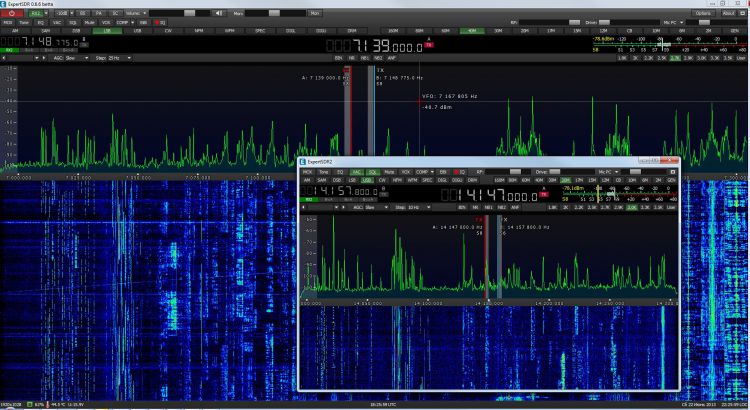Toggle MOX in main window
Viewport: 750px width, 410px height.
(x=8, y=22)
